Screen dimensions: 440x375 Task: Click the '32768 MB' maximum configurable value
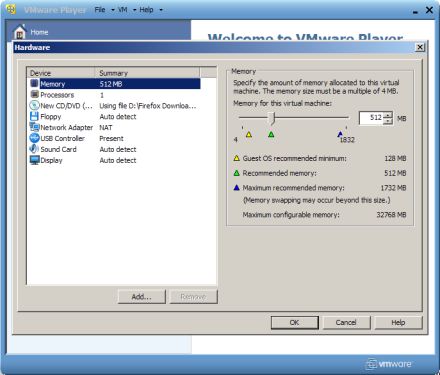[x=391, y=215]
